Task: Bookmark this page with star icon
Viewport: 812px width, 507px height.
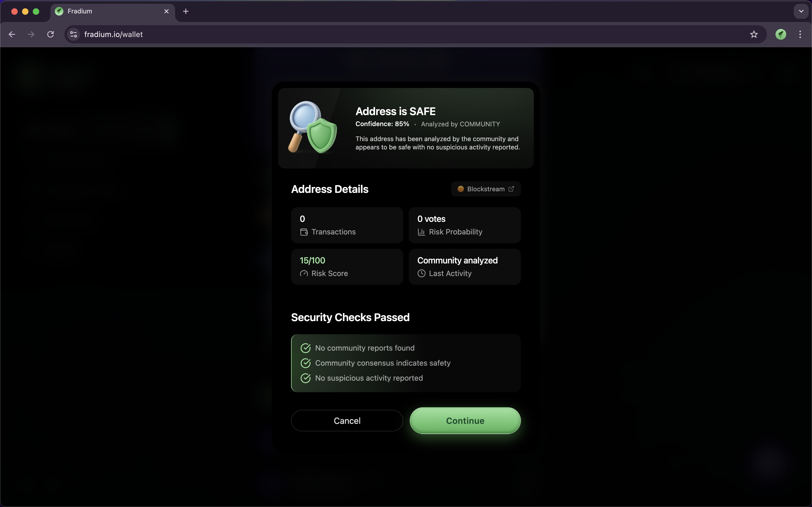Action: tap(754, 34)
